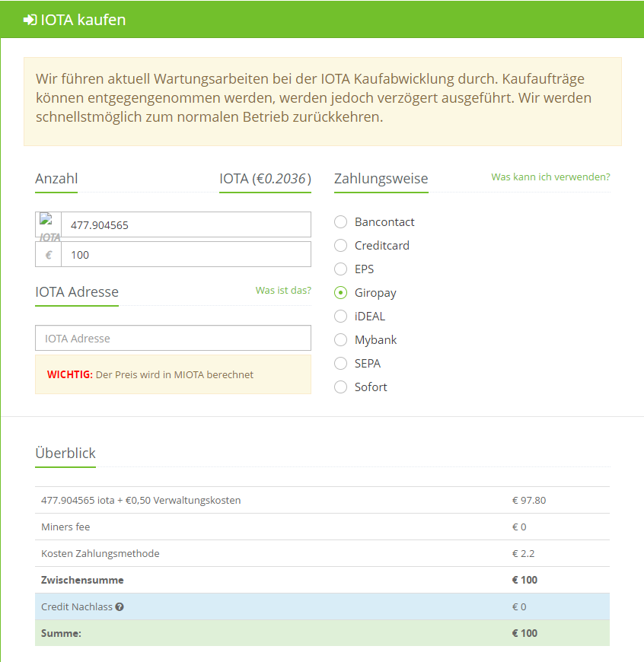Choose iDEAL as payment method
The width and height of the screenshot is (644, 662).
coord(341,317)
